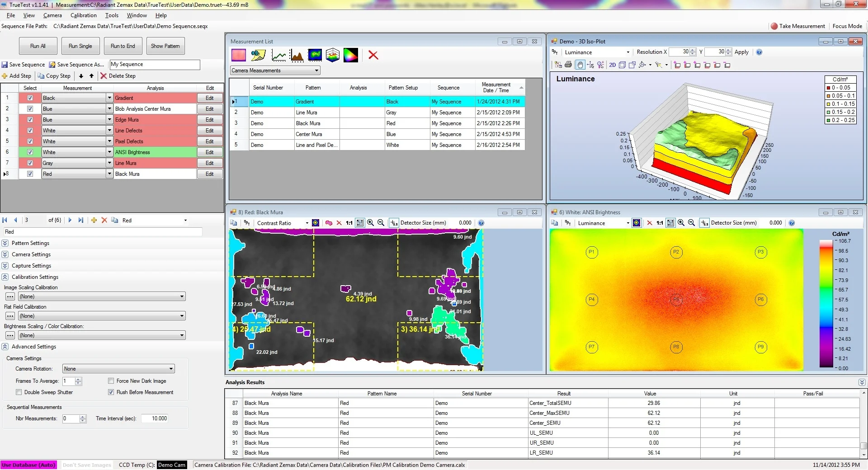
Task: Collapse the Advanced Settings section
Action: [5, 347]
